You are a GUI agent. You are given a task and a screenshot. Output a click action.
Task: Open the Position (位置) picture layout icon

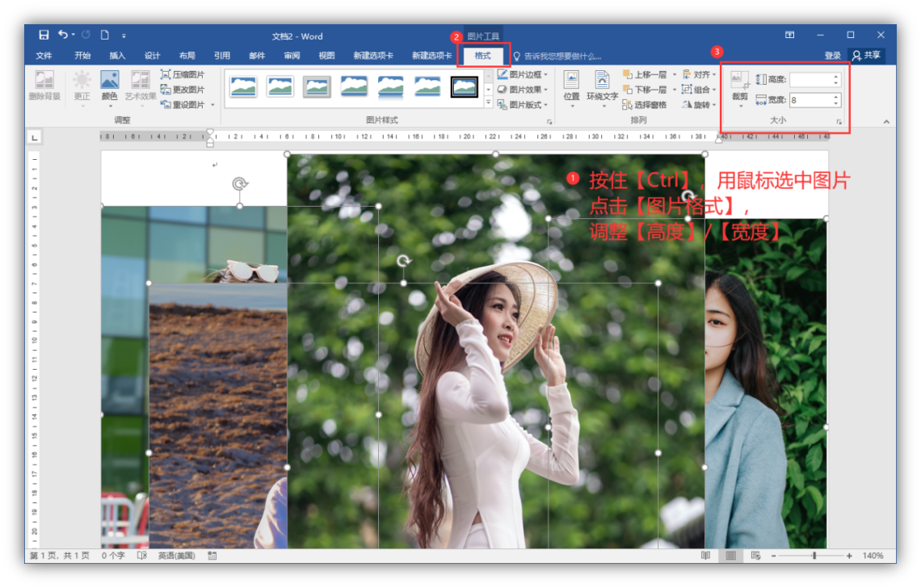tap(571, 86)
